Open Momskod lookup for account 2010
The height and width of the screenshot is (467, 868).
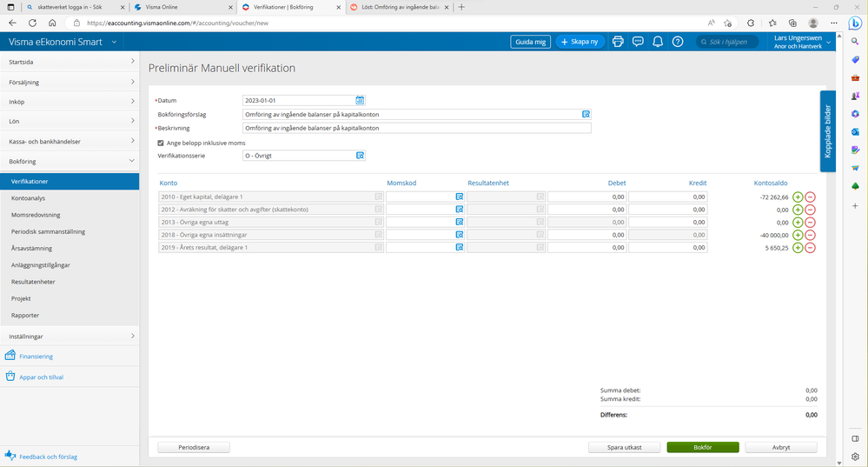(x=460, y=197)
